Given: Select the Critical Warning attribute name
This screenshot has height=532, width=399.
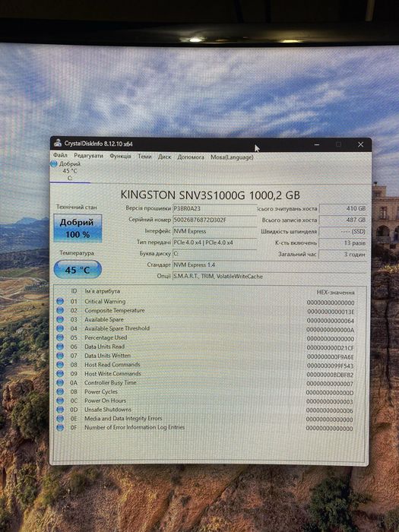Looking at the screenshot, I should pos(105,301).
